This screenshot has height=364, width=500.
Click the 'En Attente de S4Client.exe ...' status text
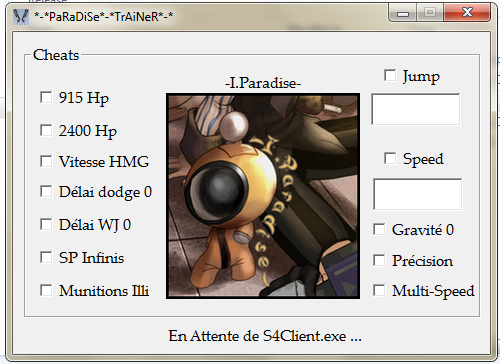[265, 336]
